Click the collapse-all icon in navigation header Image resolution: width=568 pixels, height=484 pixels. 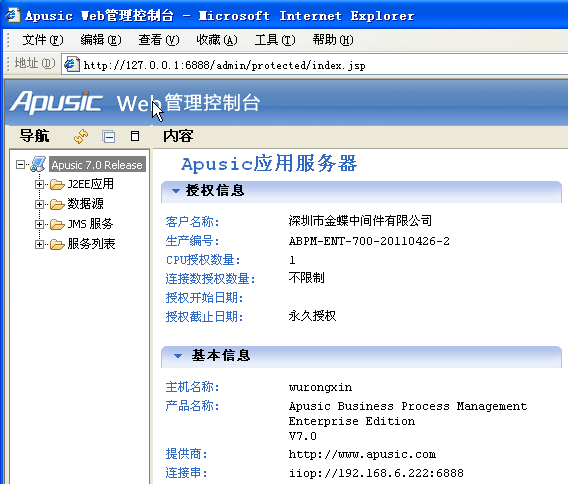click(x=109, y=137)
